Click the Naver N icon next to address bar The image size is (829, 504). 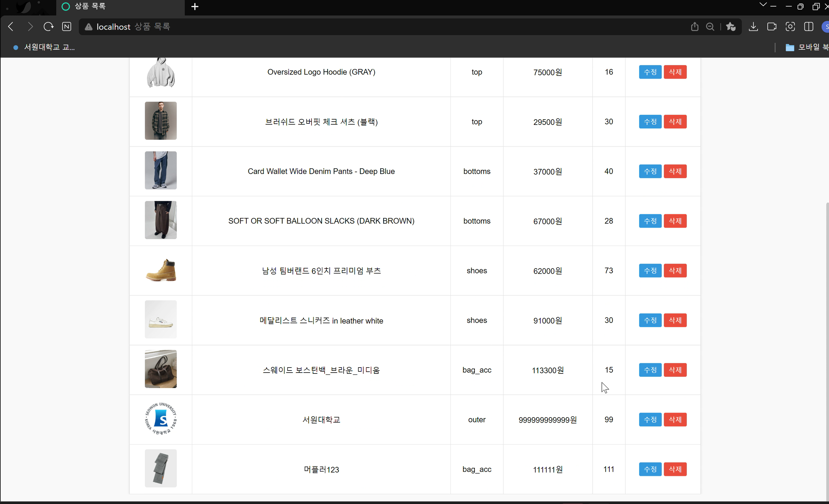pos(67,27)
